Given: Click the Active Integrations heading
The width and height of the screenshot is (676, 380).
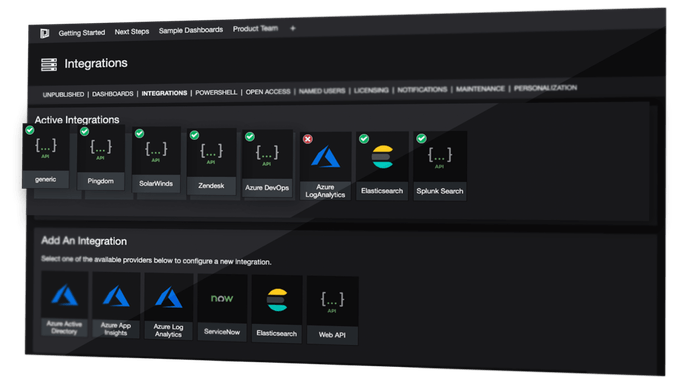Looking at the screenshot, I should pyautogui.click(x=77, y=120).
